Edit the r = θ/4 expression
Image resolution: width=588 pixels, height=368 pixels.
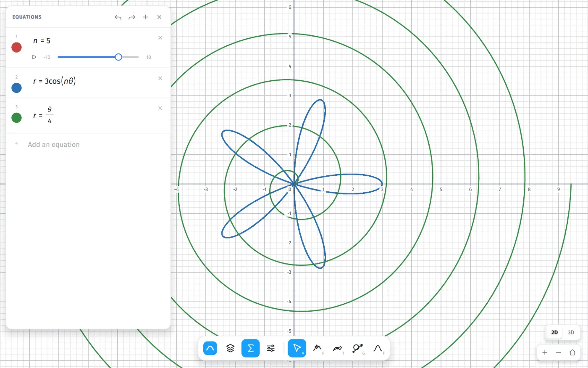43,115
